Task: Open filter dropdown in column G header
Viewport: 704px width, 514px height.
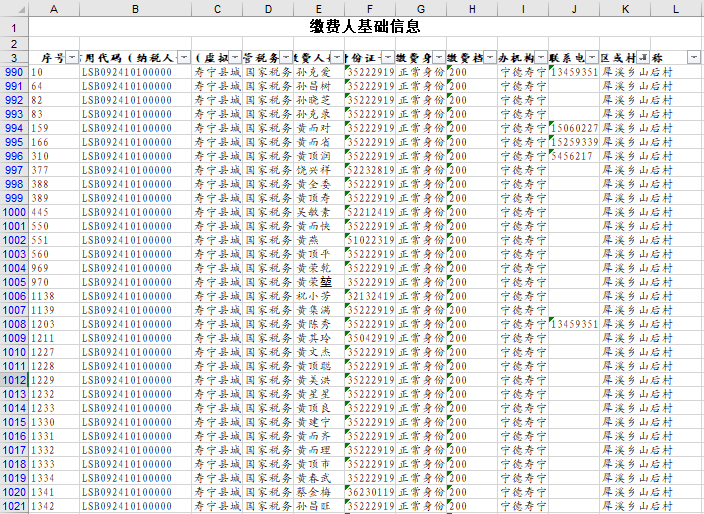Action: tap(439, 57)
